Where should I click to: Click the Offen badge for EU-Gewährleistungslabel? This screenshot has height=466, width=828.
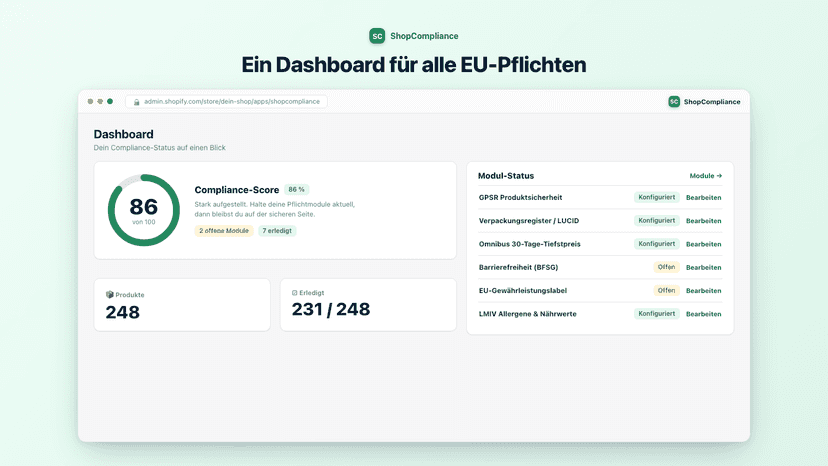point(666,290)
